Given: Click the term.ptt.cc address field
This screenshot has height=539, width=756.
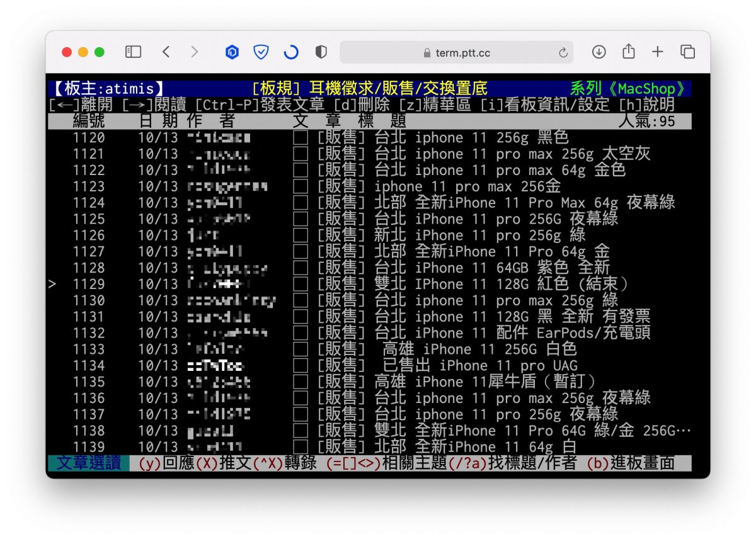Looking at the screenshot, I should point(457,53).
